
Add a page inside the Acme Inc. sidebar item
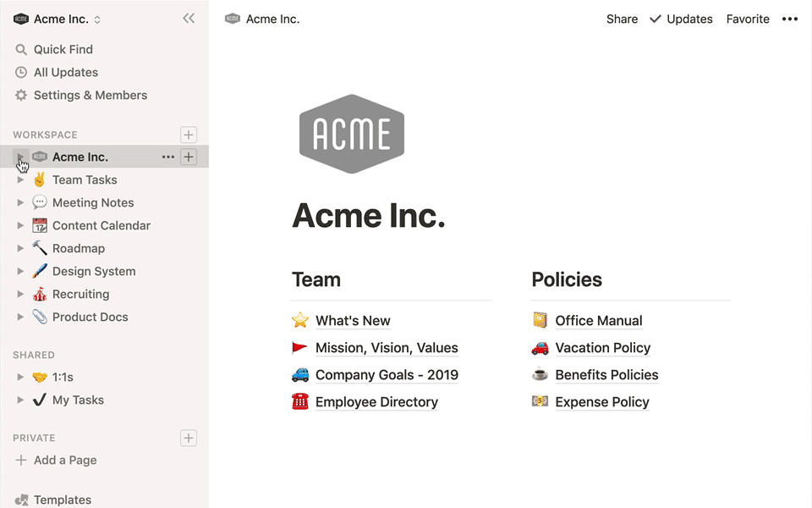pyautogui.click(x=189, y=157)
